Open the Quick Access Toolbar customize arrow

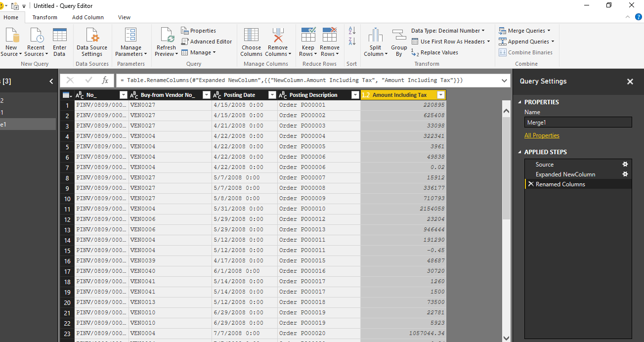(24, 6)
